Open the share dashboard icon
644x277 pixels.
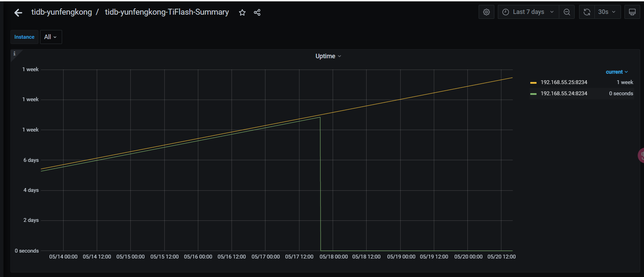(x=257, y=13)
